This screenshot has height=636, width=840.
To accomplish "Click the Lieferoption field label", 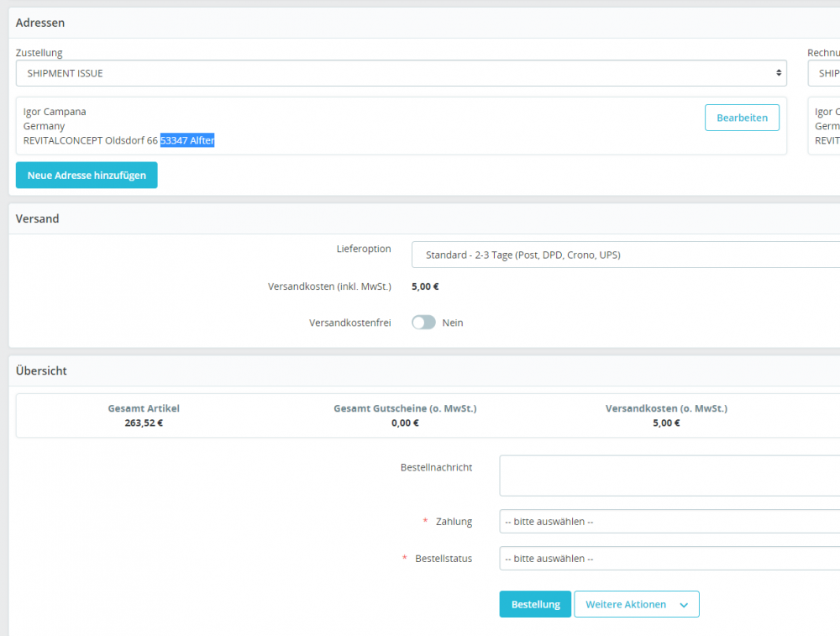I will pyautogui.click(x=364, y=249).
